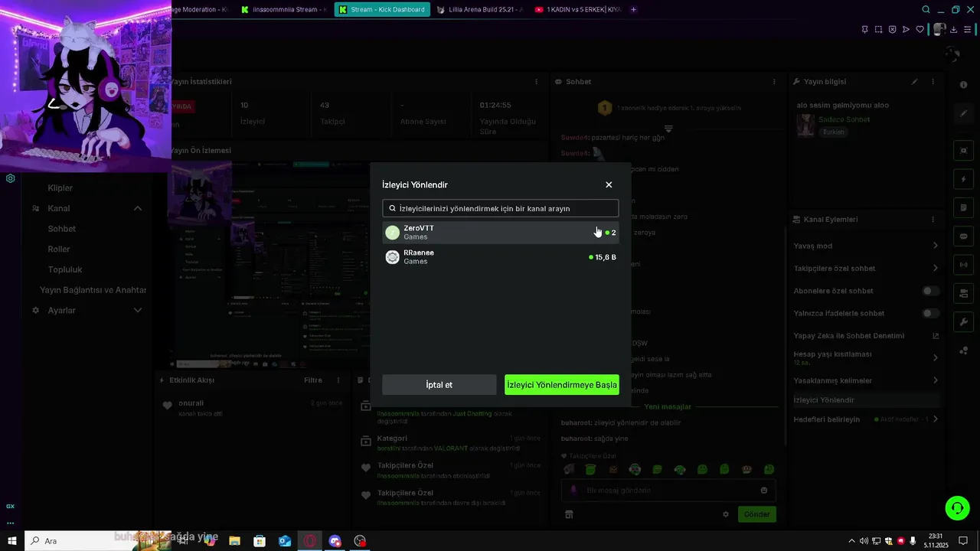Open Klipler in left sidebar
The image size is (980, 551).
click(x=60, y=187)
